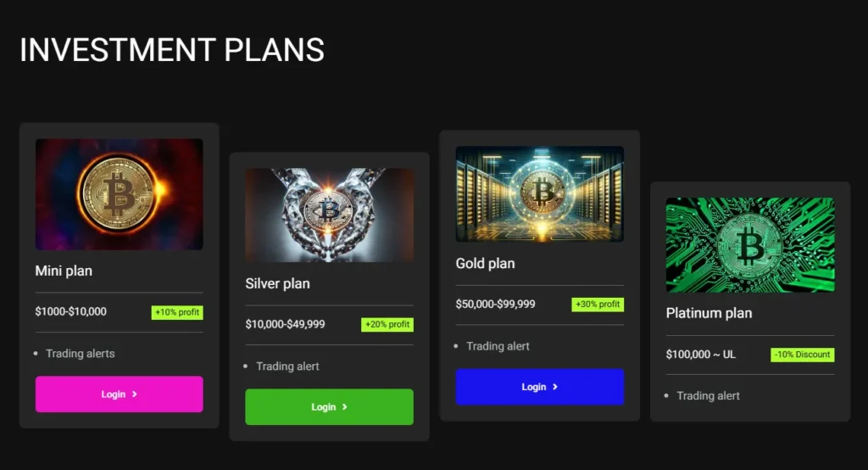Click the chevron arrow on the green Login button
This screenshot has height=470, width=868.
click(x=345, y=407)
